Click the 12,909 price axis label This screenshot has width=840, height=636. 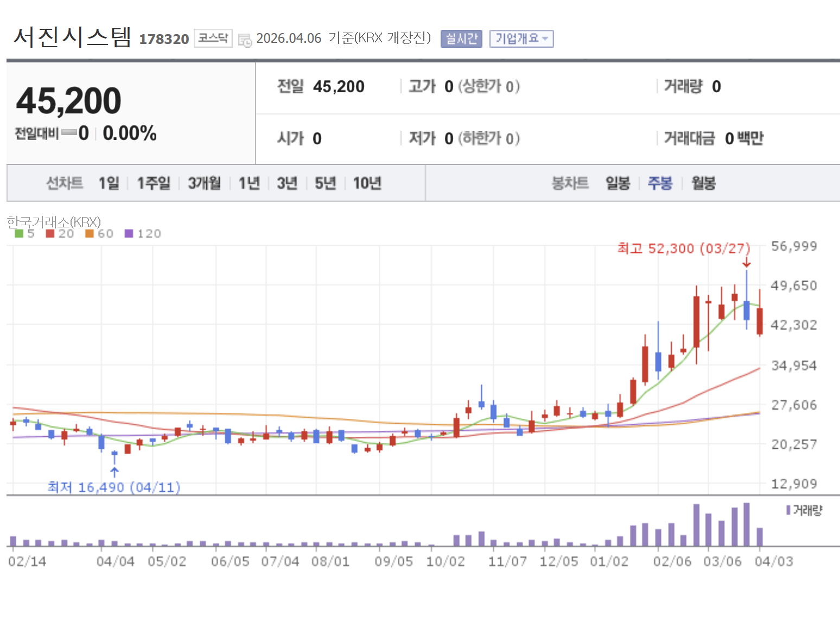coord(794,484)
